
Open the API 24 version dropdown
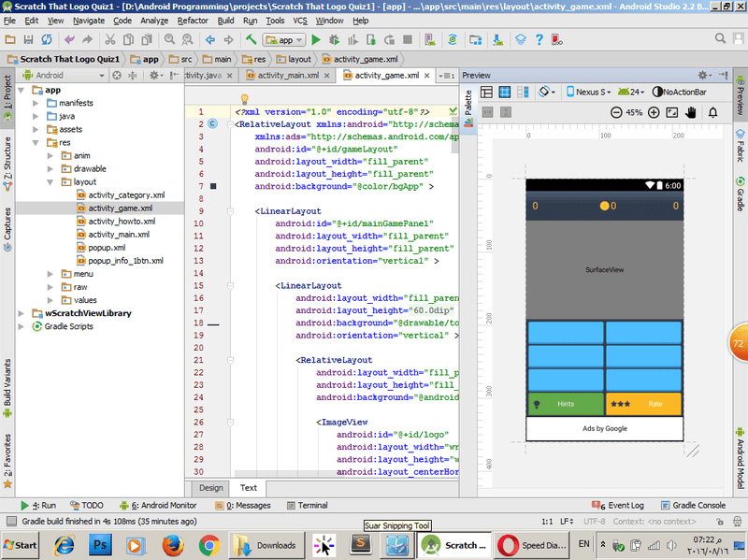(x=632, y=93)
